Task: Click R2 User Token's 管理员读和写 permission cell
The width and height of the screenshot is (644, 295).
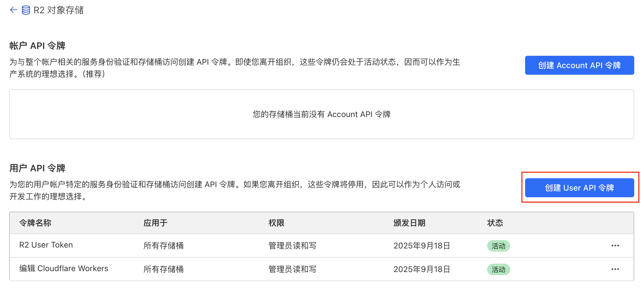Action: [x=292, y=246]
